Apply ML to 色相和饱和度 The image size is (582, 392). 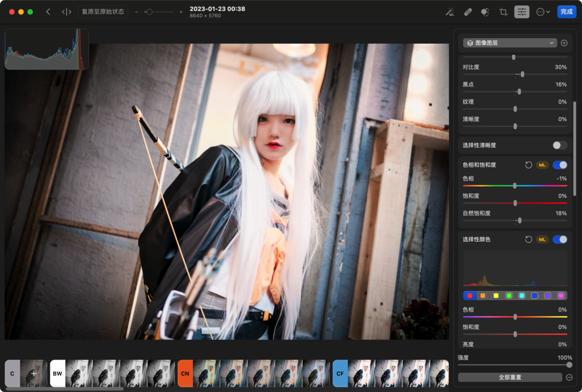(x=542, y=165)
